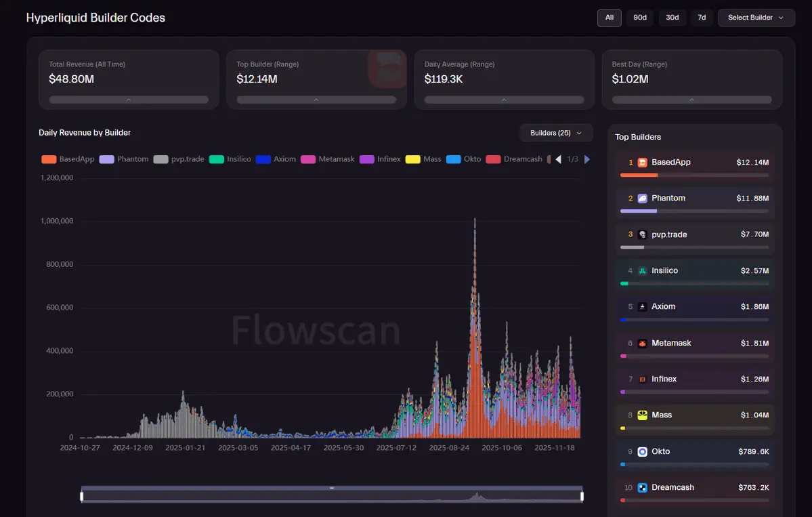Switch to the 30d range

[672, 18]
